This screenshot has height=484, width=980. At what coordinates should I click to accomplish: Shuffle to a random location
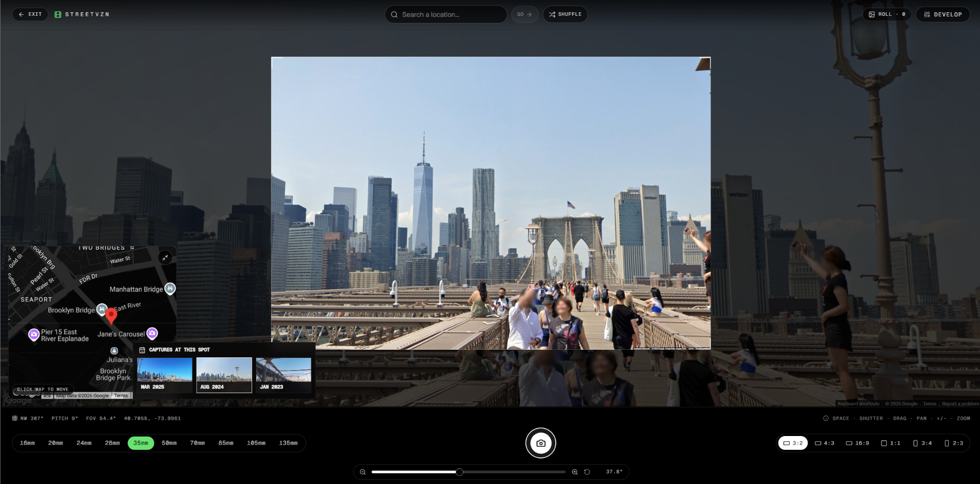(565, 14)
